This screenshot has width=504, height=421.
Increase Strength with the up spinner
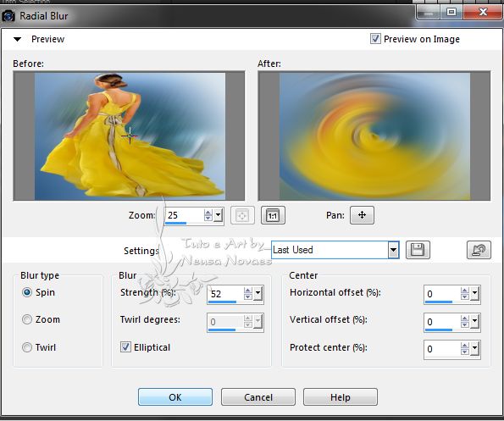pos(248,291)
